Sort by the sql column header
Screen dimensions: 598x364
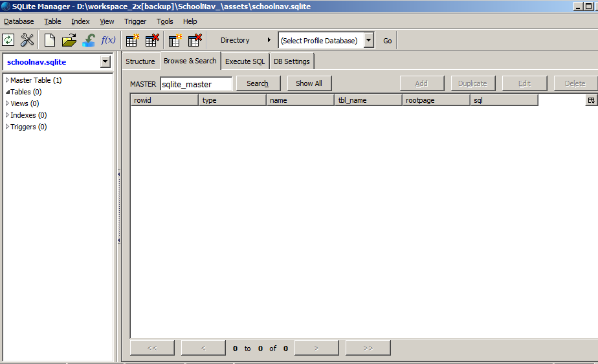[504, 100]
